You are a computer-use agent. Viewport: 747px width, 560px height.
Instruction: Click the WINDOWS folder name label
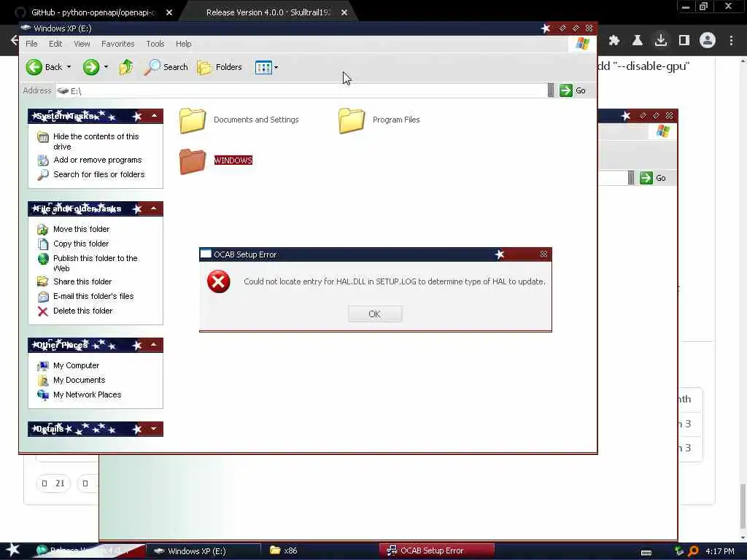(233, 160)
